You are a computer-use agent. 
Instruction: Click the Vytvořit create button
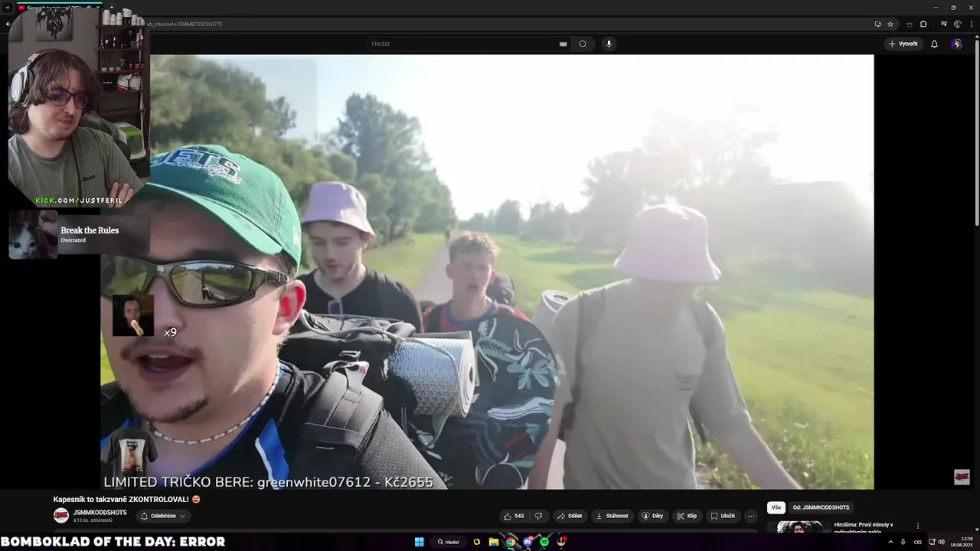(x=903, y=44)
